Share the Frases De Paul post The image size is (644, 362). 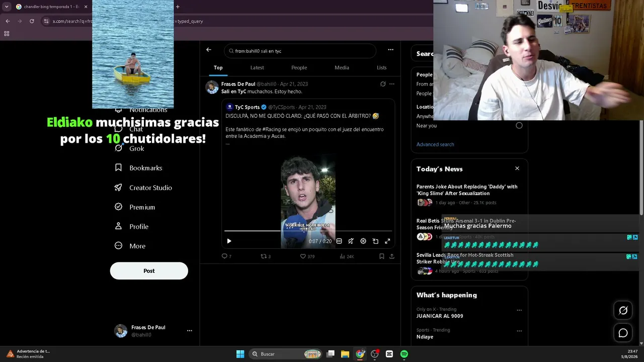pos(392,256)
